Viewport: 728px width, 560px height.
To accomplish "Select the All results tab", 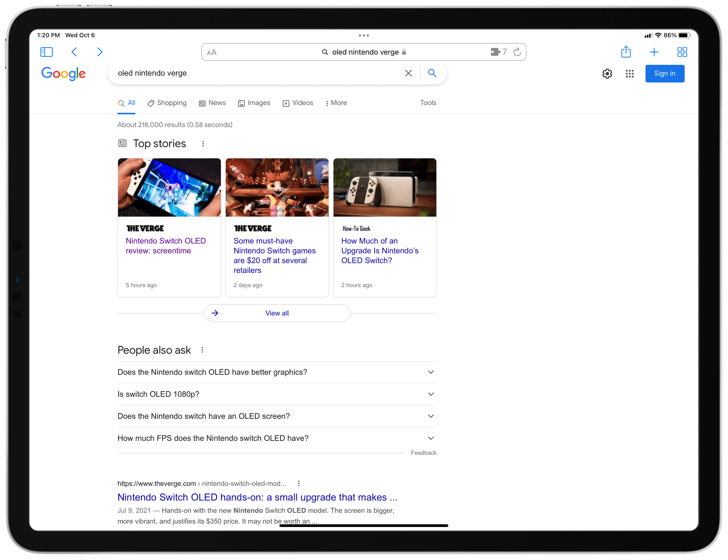I will [127, 103].
